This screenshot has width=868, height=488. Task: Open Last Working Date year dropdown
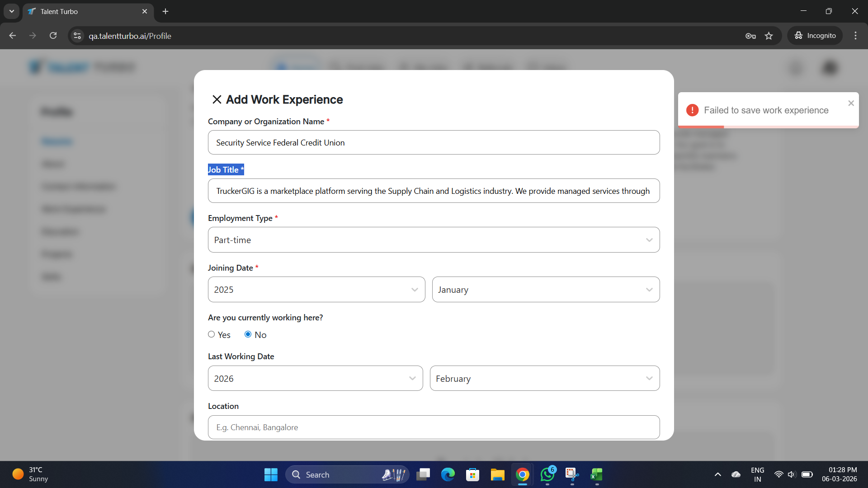[315, 379]
